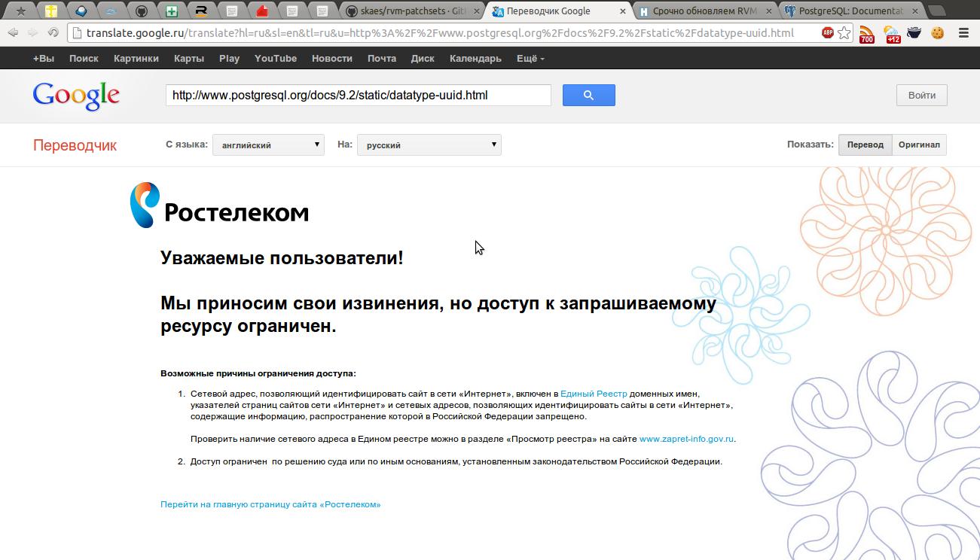Open Диск in the Google bar
980x560 pixels.
423,58
